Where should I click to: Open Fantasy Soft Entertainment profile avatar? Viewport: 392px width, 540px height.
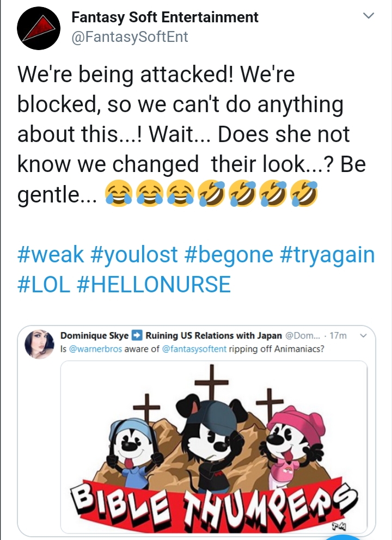pyautogui.click(x=39, y=28)
